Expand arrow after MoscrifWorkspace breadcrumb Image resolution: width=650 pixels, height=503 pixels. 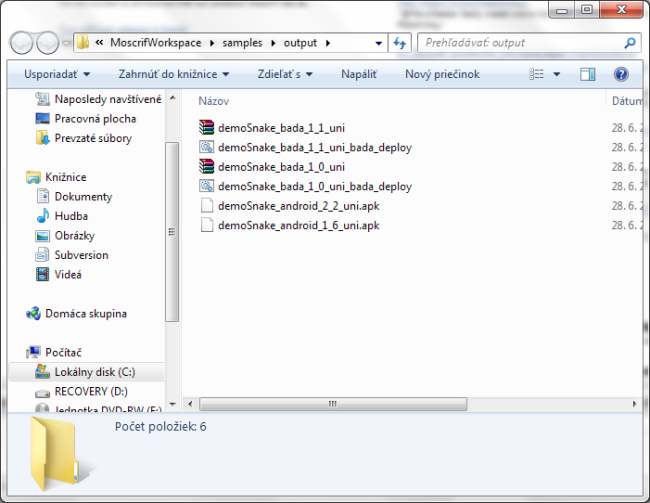(x=212, y=43)
